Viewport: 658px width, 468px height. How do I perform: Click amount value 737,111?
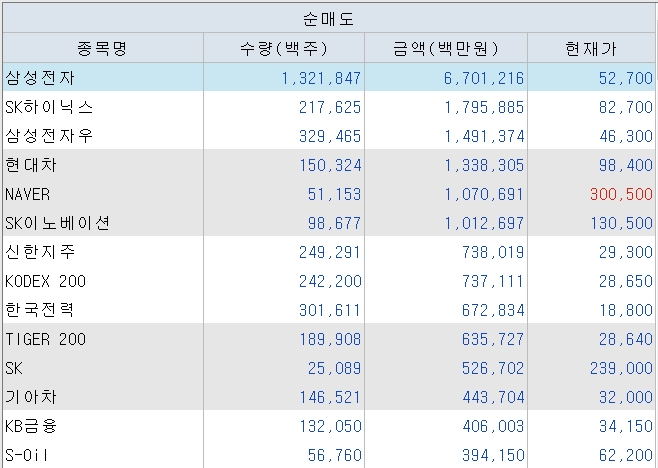tap(493, 281)
